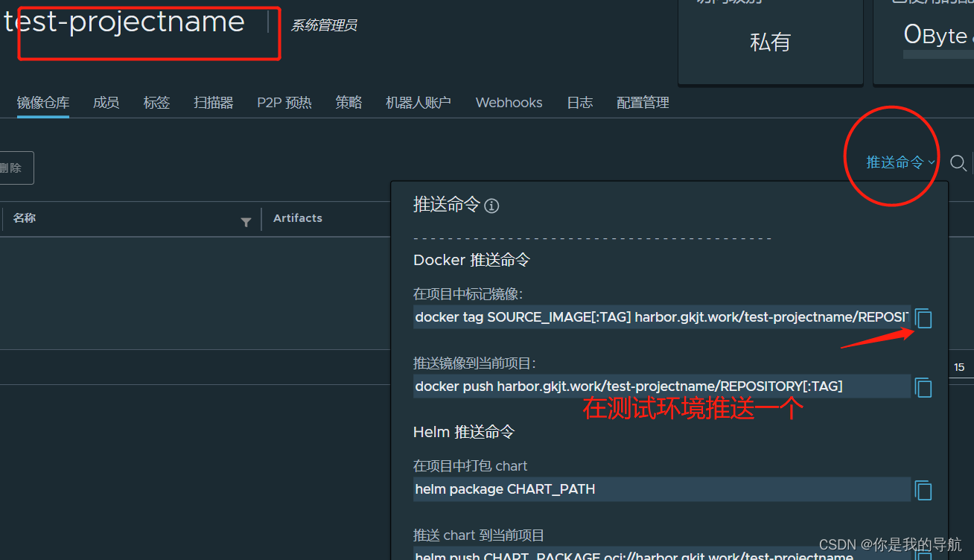Click the info icon beside 推送命令 heading
The width and height of the screenshot is (974, 560).
coord(491,206)
